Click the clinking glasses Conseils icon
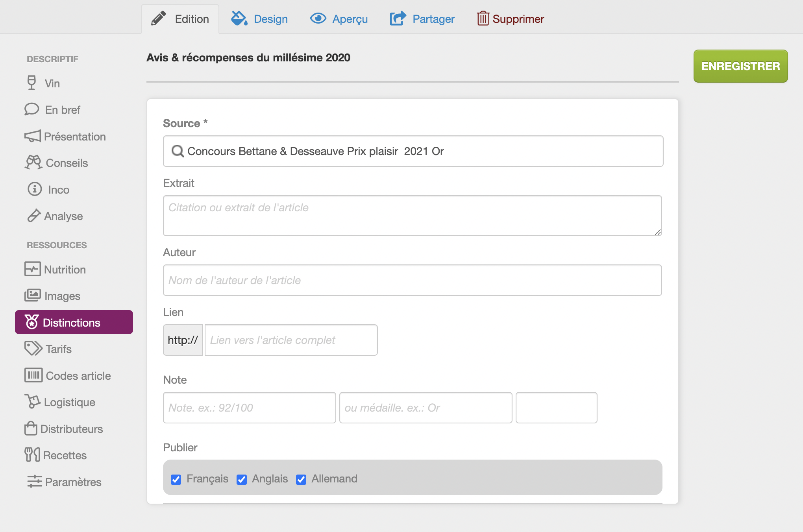The width and height of the screenshot is (803, 532). tap(33, 163)
